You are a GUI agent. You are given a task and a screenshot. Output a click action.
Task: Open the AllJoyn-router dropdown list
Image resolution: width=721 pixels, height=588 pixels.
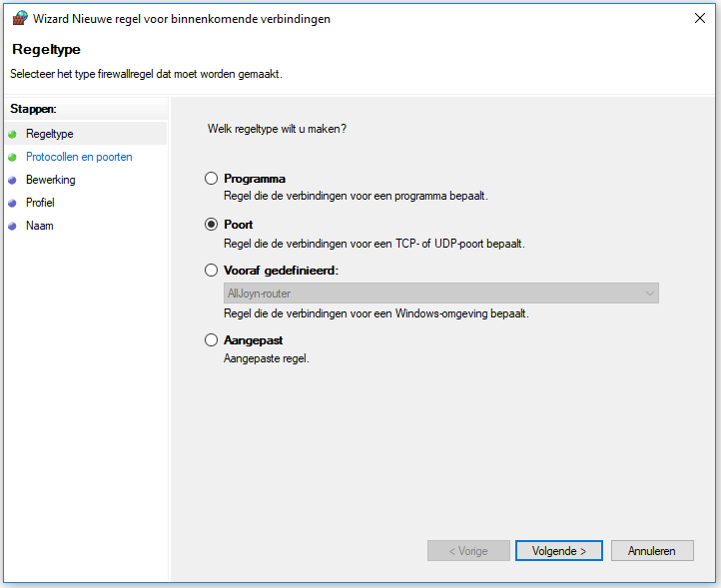(441, 294)
